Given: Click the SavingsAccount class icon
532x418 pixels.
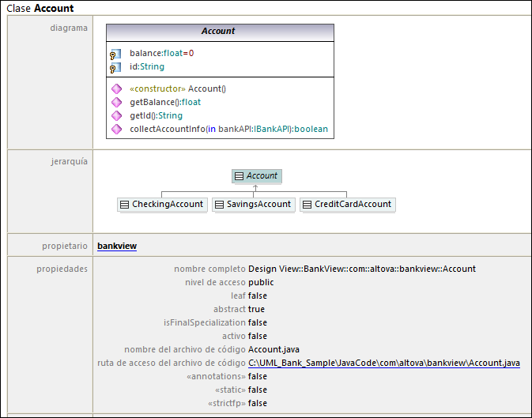Looking at the screenshot, I should [x=219, y=205].
